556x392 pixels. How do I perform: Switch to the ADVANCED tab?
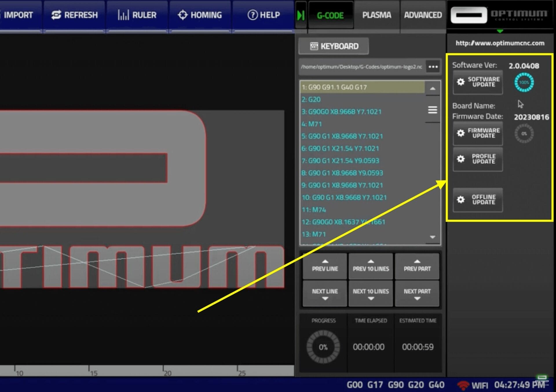(x=423, y=15)
